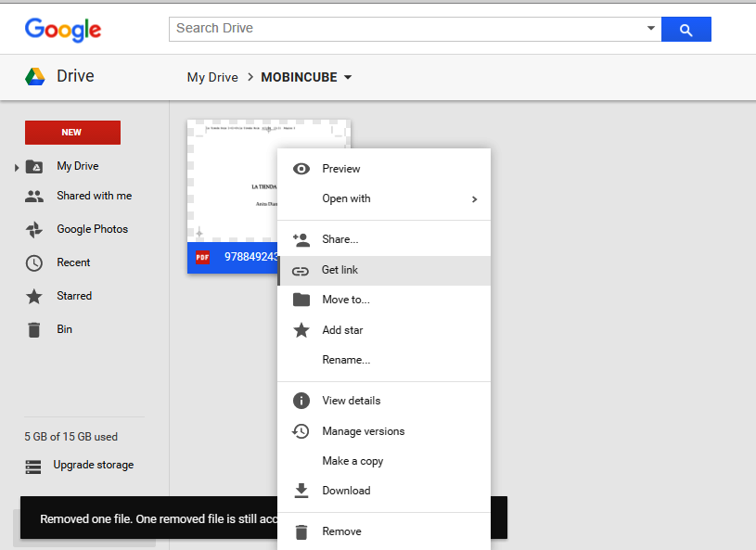Click the Google logo
Screen dimensions: 756x550
point(63,30)
